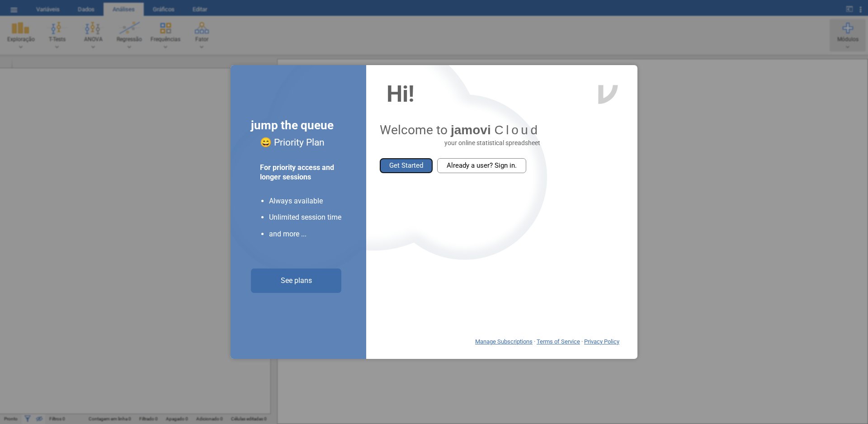
Task: Click Already a user? Sign in.
Action: (x=481, y=165)
